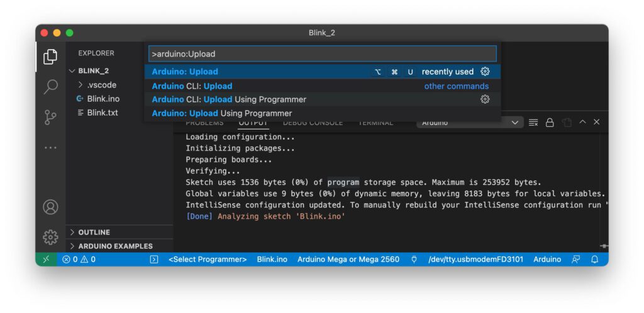Screen dimensions: 644x313
Task: Change board Arduino Mega or Mega 2560
Action: [348, 259]
